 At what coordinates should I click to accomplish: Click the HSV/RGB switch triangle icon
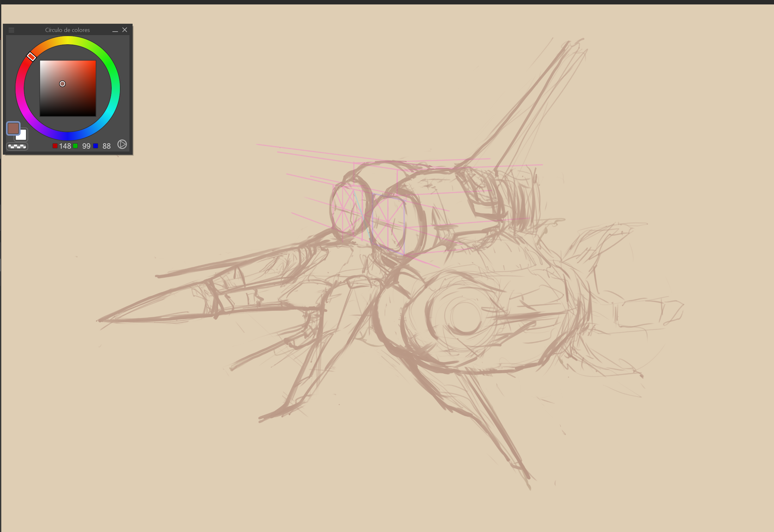122,144
